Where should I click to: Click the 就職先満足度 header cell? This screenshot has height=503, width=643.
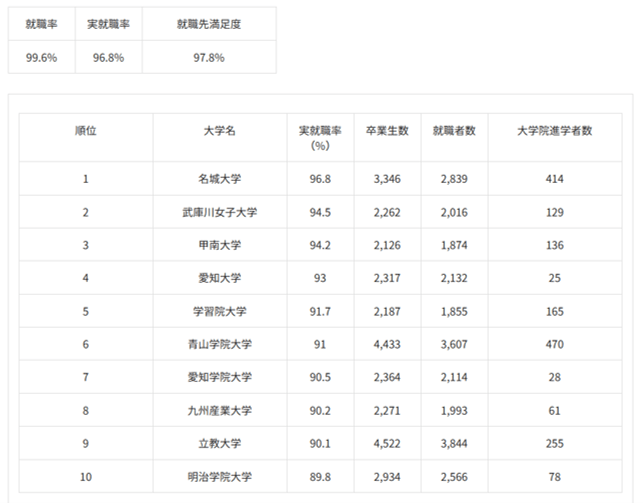[x=209, y=24]
